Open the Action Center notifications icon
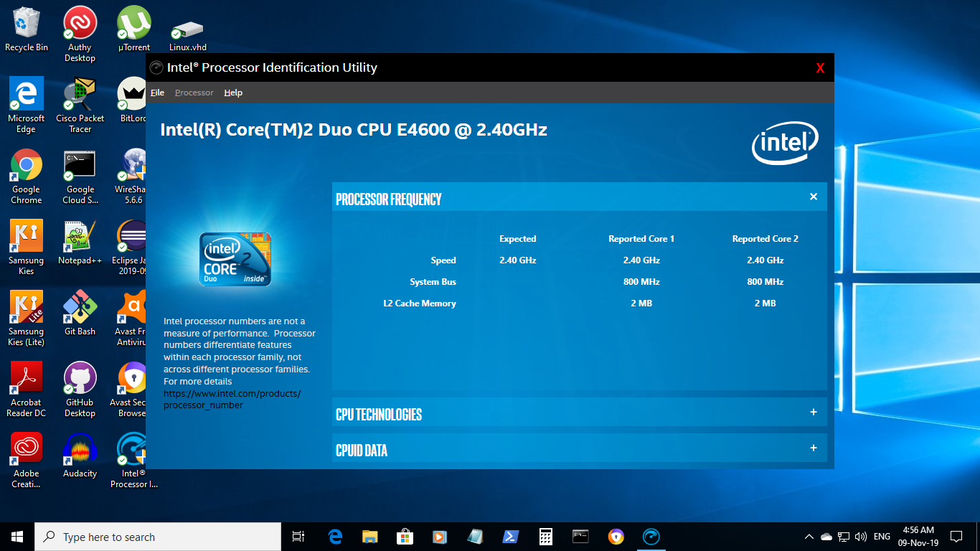The image size is (980, 551). tap(956, 537)
